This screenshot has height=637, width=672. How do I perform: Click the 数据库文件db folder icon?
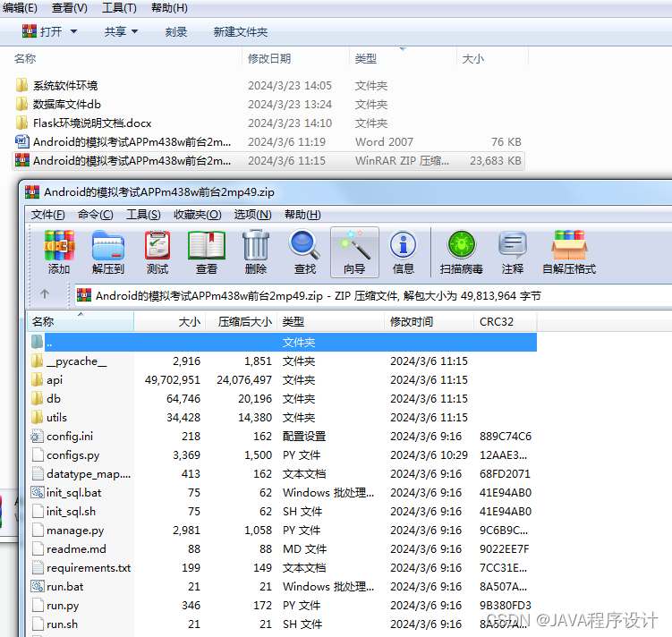click(21, 104)
